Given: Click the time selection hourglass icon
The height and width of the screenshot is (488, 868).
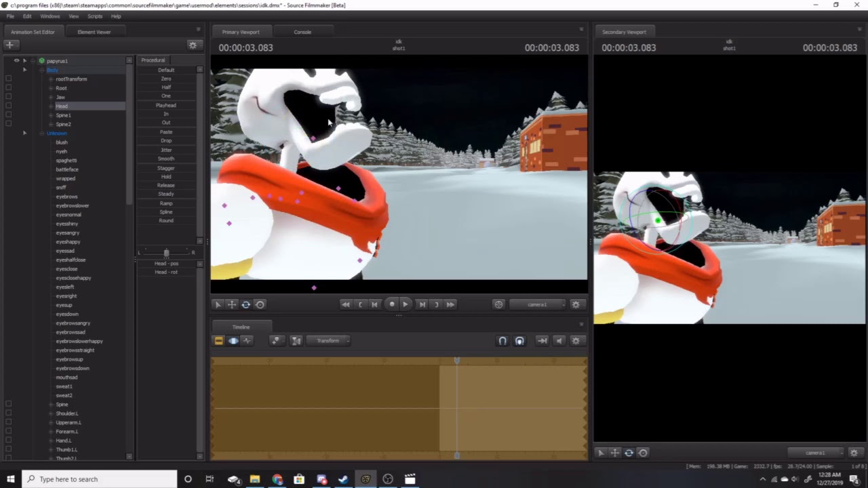Looking at the screenshot, I should click(x=296, y=341).
